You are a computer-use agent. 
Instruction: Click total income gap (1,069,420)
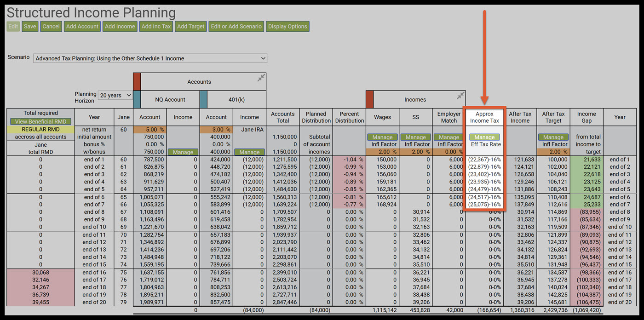coord(586,310)
